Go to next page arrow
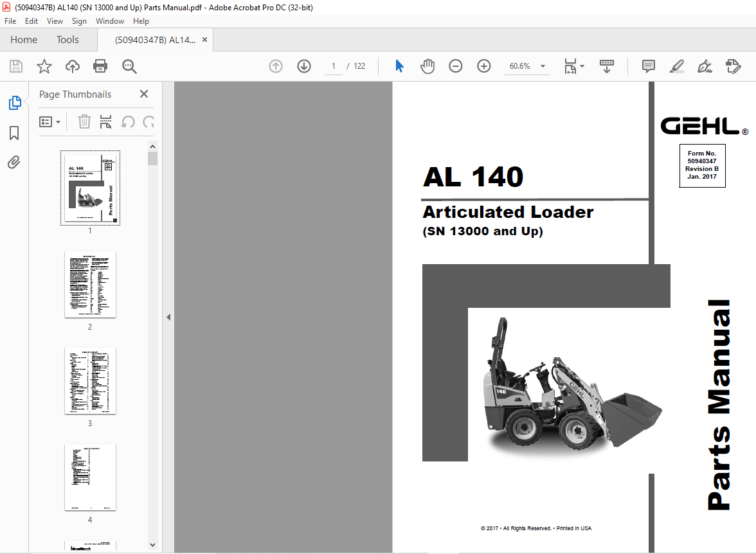The height and width of the screenshot is (554, 756). coord(304,66)
